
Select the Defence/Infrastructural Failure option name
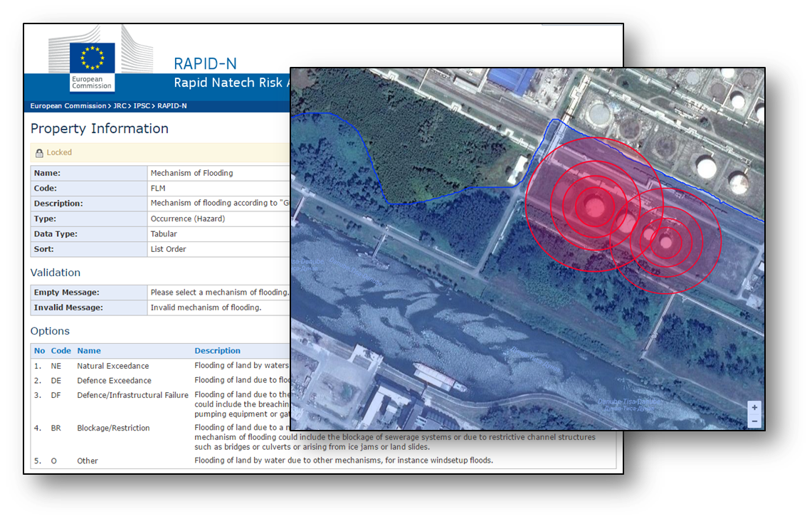click(132, 395)
